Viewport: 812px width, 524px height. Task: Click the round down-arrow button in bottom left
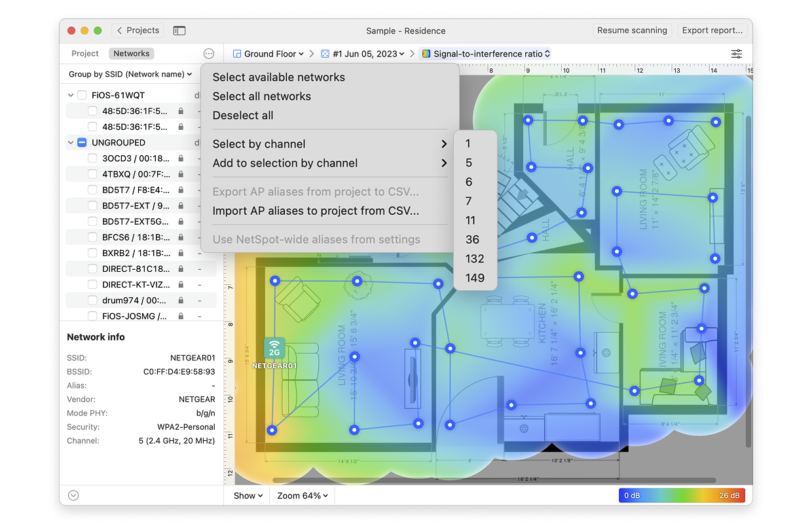point(73,496)
